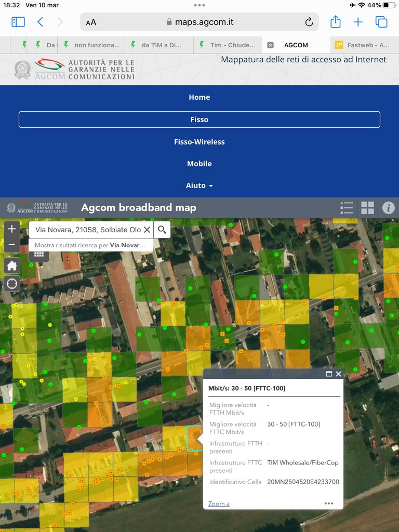Click the 'Mbit/s: 30 - 50 [FTTC-100]' popup title
Viewport: 399px width, 532px height.
pos(247,388)
